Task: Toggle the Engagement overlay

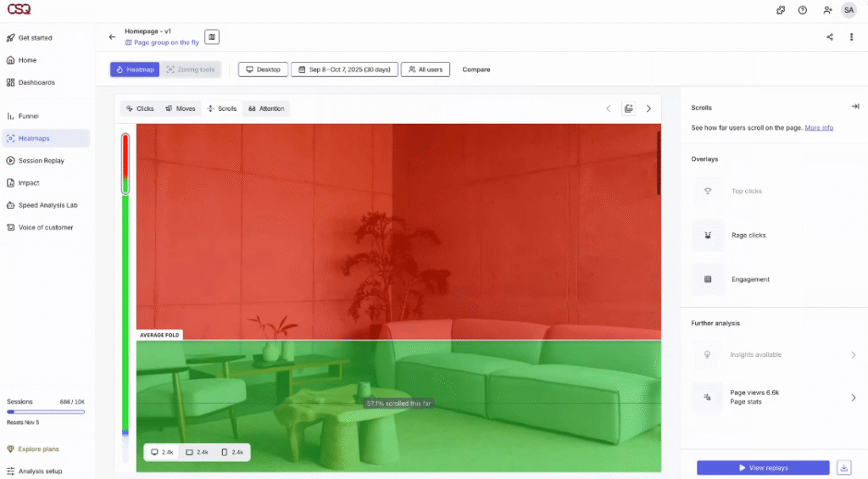Action: point(708,280)
